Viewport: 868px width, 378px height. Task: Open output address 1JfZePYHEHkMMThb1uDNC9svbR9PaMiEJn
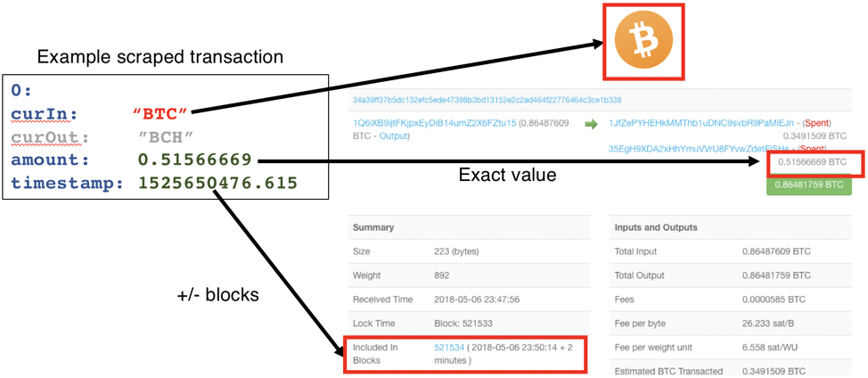(700, 122)
